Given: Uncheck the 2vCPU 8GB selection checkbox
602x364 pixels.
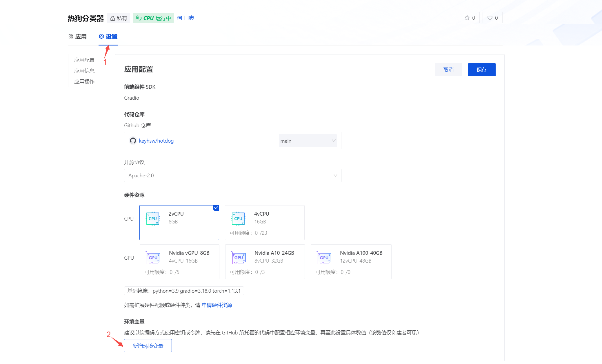Looking at the screenshot, I should click(216, 208).
